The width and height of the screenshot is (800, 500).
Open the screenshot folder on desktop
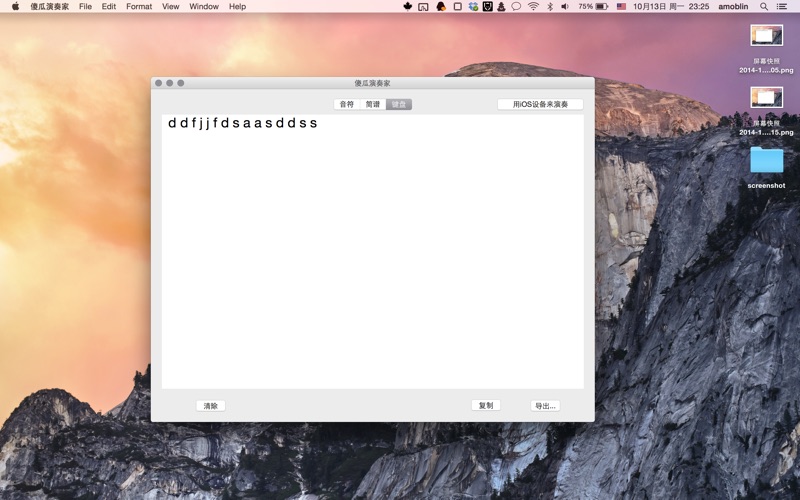click(x=766, y=162)
